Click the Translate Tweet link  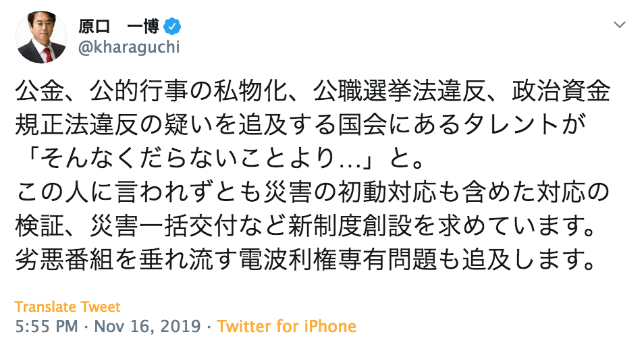coord(68,306)
